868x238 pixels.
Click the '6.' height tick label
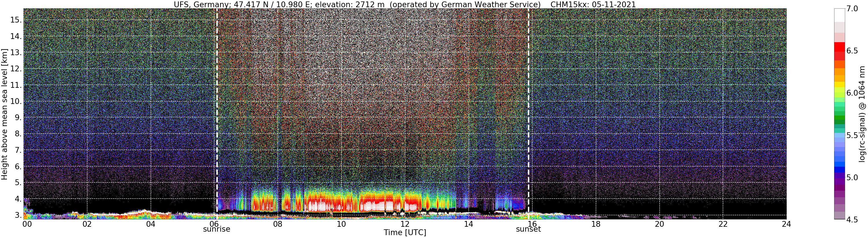[x=18, y=166]
